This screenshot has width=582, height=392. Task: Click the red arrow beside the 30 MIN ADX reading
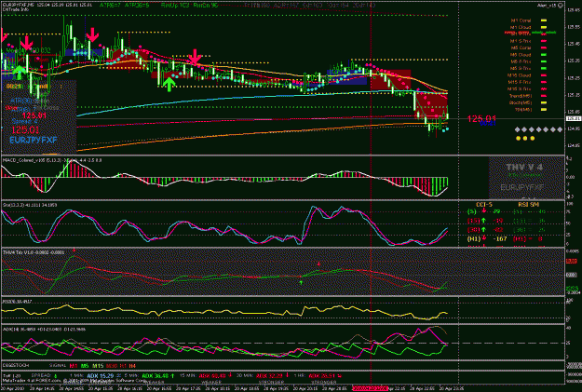pos(288,375)
